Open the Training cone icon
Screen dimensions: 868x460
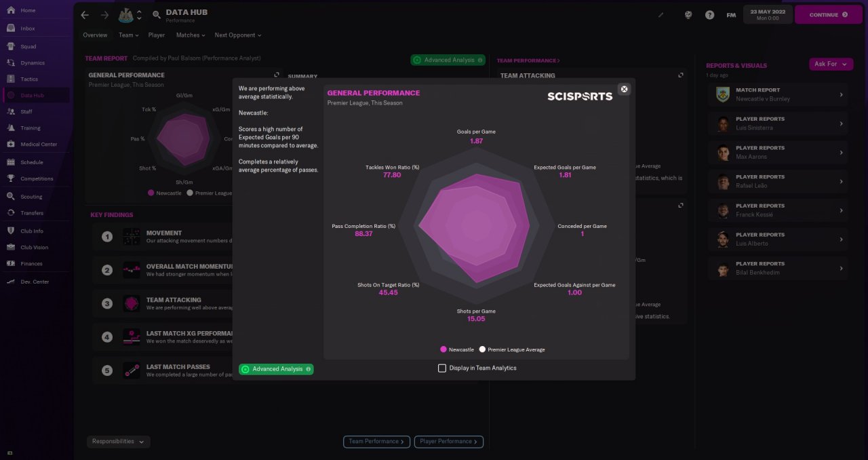tap(11, 128)
